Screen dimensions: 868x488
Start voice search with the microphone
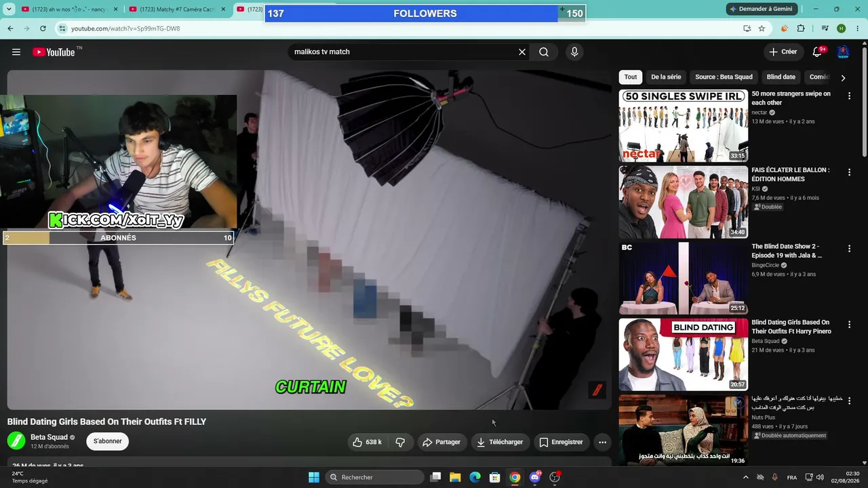click(x=574, y=52)
